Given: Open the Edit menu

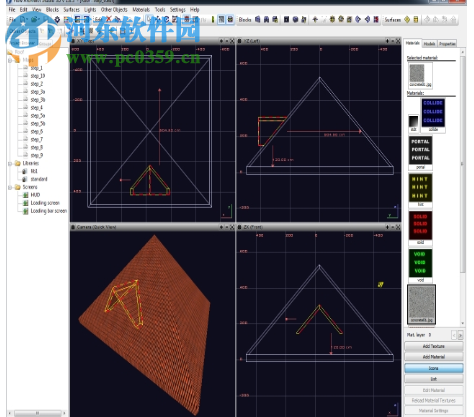Looking at the screenshot, I should click(x=23, y=10).
